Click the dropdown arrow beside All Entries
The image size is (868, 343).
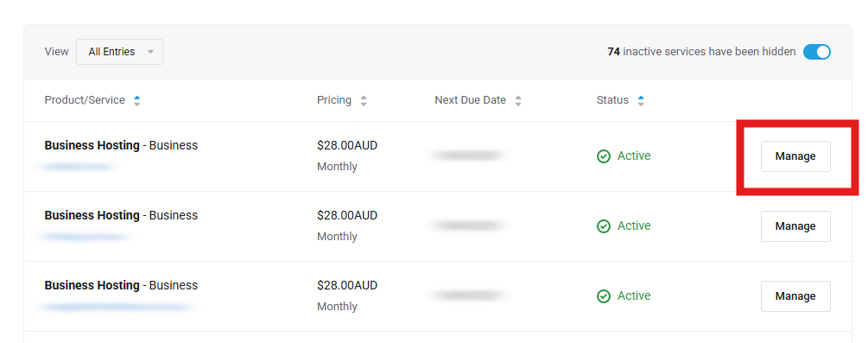click(x=150, y=52)
